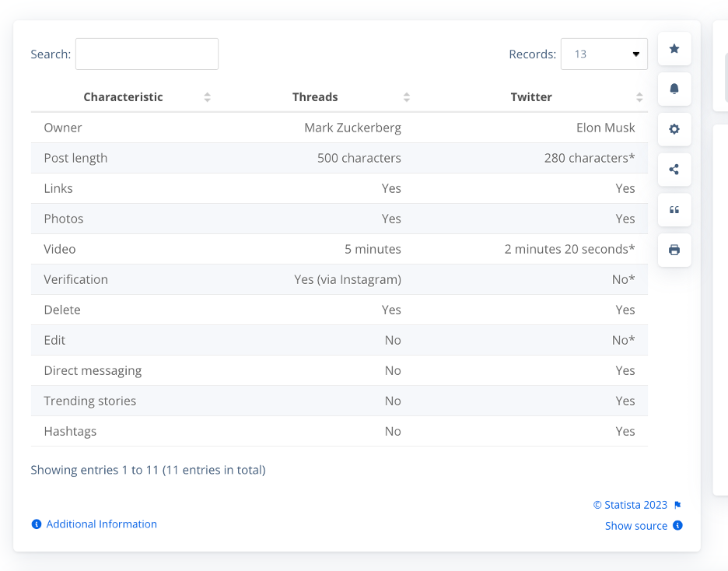728x571 pixels.
Task: Open the gear settings icon
Action: coord(674,129)
